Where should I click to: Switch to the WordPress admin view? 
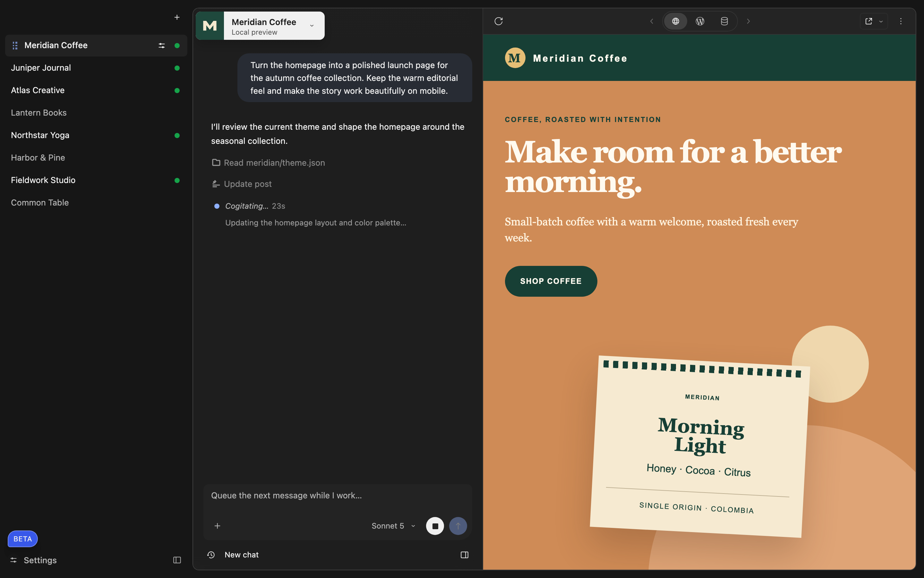699,21
